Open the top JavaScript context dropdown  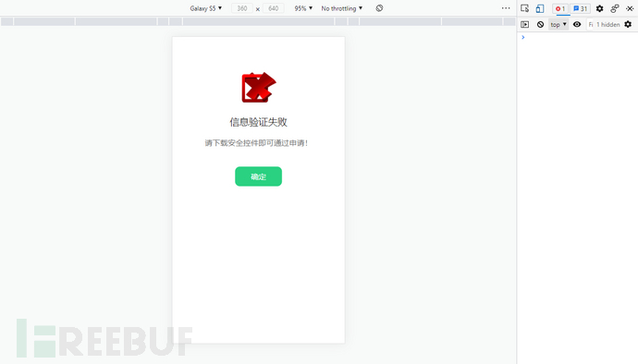558,24
